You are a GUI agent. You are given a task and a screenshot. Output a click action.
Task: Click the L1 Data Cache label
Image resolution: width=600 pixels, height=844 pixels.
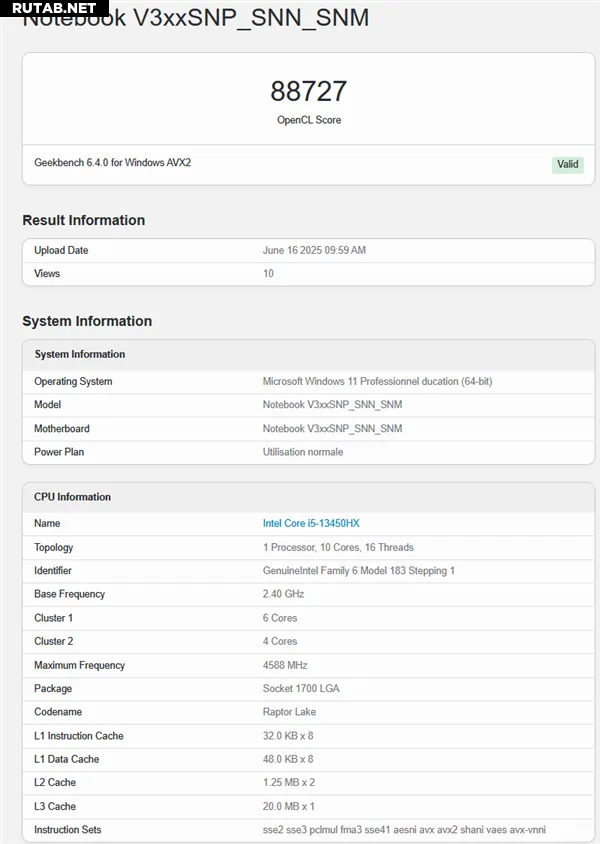(67, 759)
